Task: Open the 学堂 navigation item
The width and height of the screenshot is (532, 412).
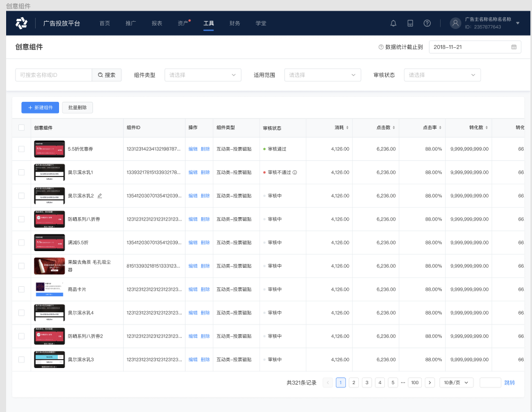Action: click(261, 23)
